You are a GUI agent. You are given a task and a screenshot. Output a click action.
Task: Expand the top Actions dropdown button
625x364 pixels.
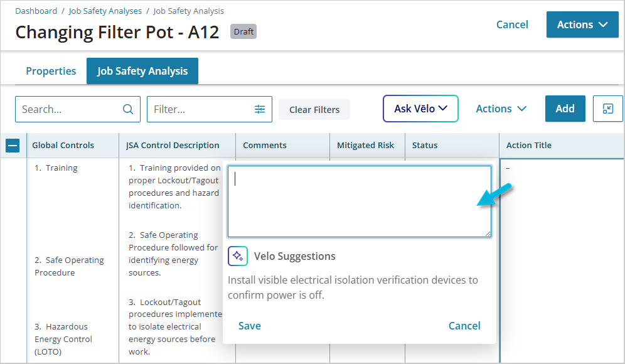(x=582, y=24)
